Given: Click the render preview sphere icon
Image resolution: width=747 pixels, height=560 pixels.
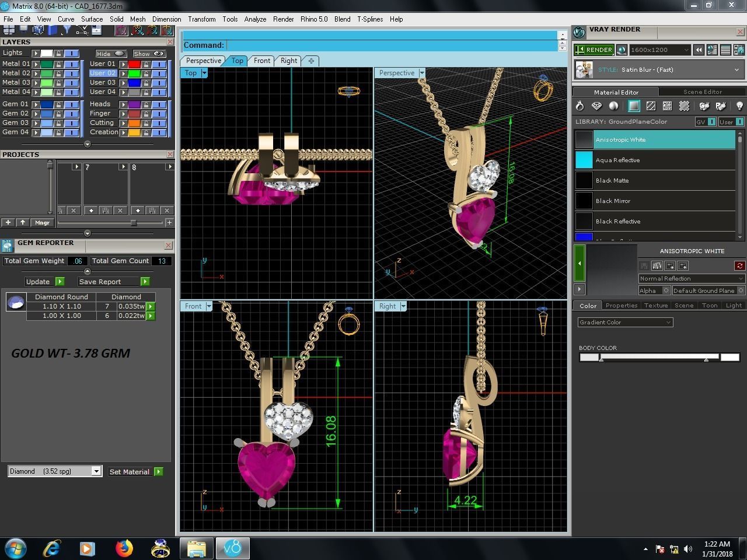Looking at the screenshot, I should tap(622, 50).
